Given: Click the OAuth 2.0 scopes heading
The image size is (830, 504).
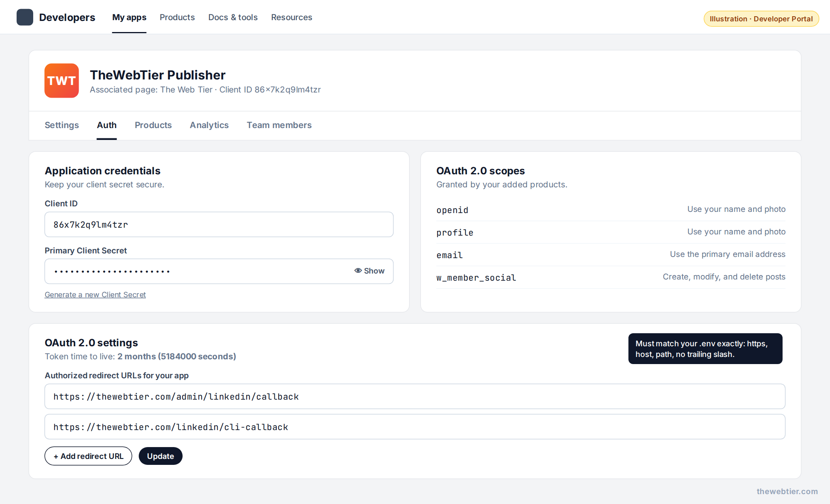Looking at the screenshot, I should [x=481, y=171].
